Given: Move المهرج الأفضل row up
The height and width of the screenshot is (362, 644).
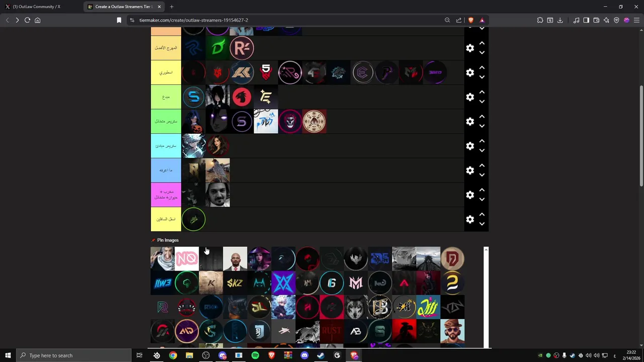Looking at the screenshot, I should pyautogui.click(x=482, y=43).
